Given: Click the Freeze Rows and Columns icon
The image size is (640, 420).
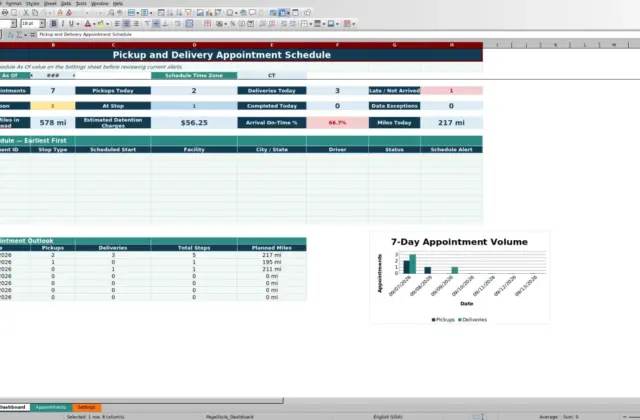Looking at the screenshot, I should point(282,13).
